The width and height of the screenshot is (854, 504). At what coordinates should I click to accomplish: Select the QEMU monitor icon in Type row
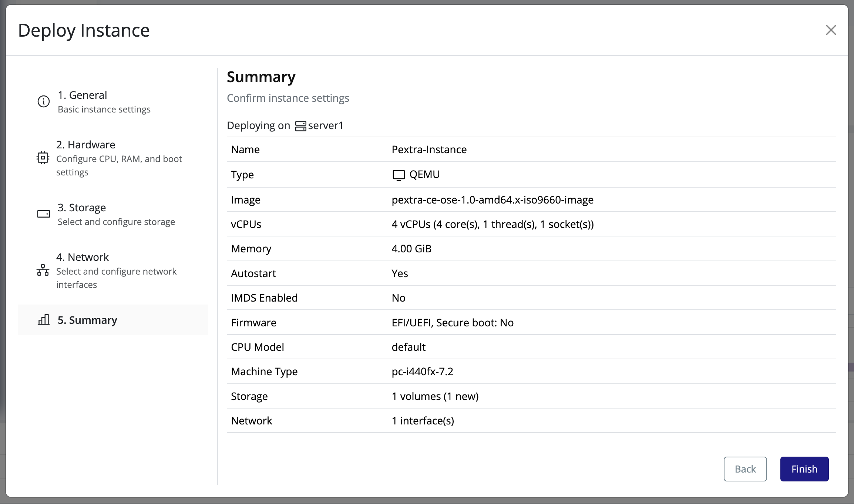[x=399, y=175]
